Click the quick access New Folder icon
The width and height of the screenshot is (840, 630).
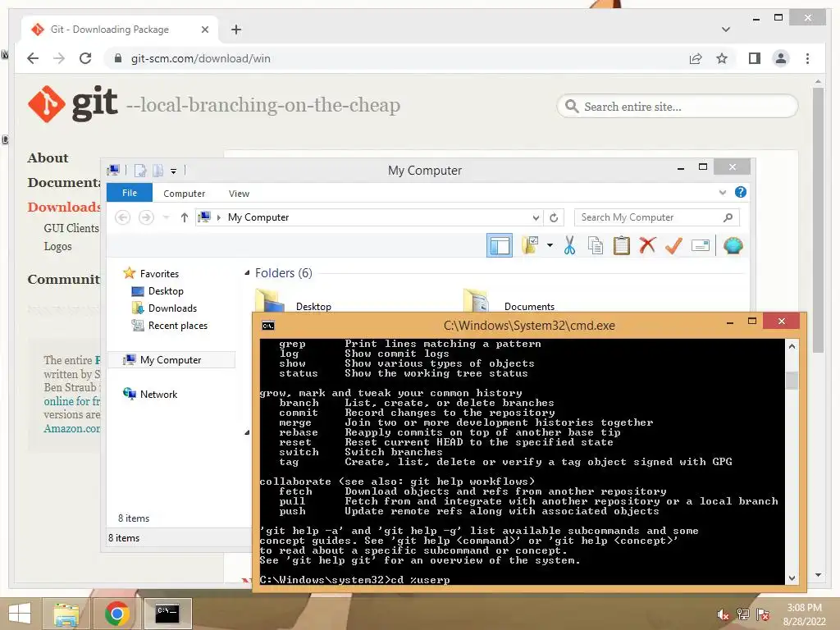[x=158, y=171]
